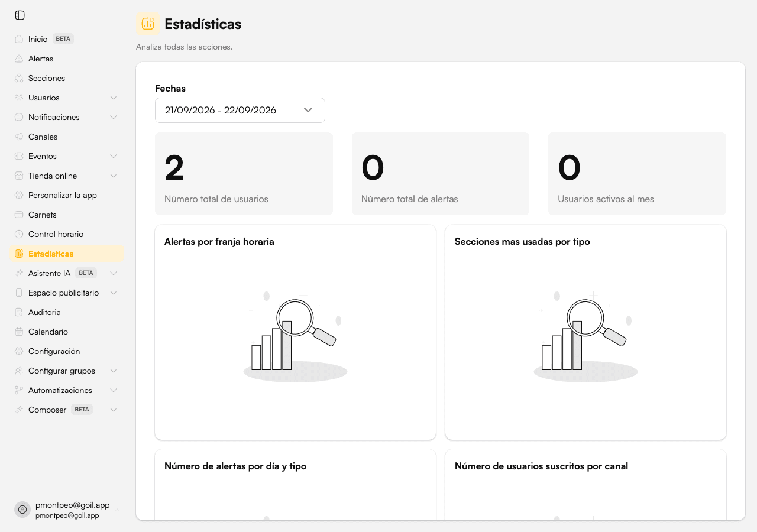Click the Espacio publicitario icon

point(19,293)
